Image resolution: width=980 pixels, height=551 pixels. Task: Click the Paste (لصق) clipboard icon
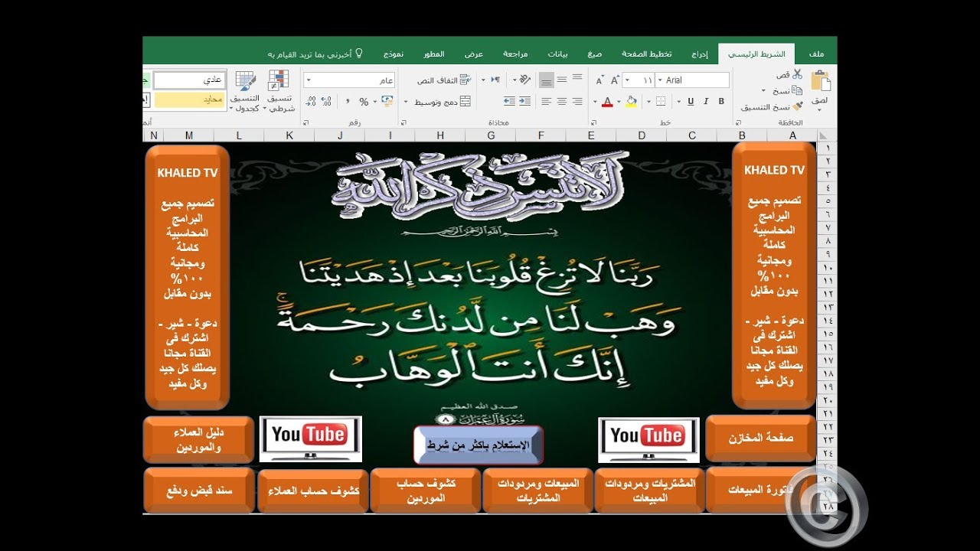(x=821, y=80)
